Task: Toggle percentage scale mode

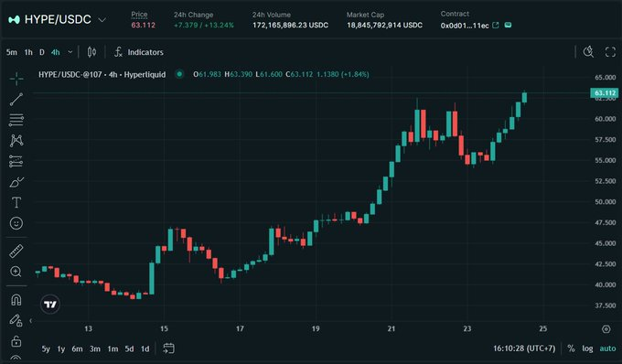Action: point(571,348)
